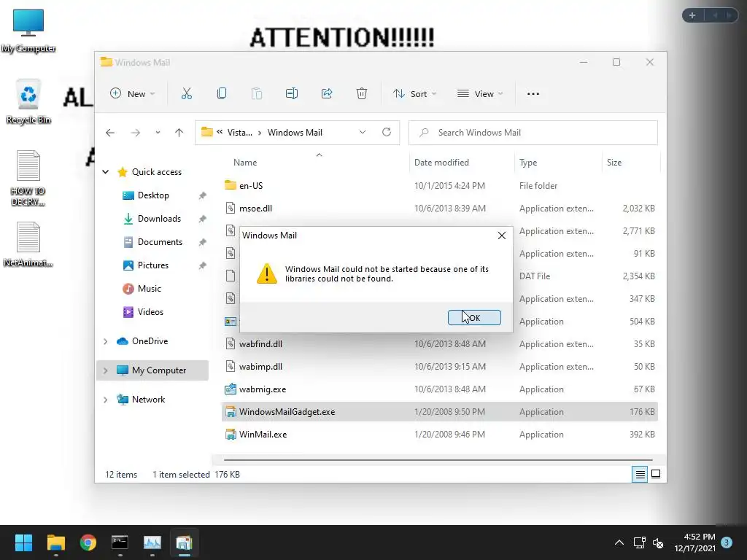Select the wabmig.exe file
747x560 pixels.
click(263, 389)
